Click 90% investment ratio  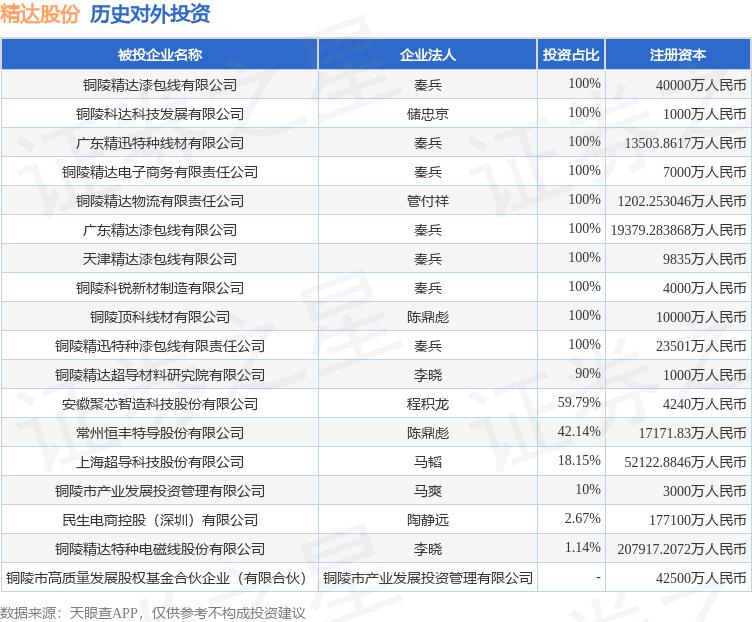pos(588,373)
